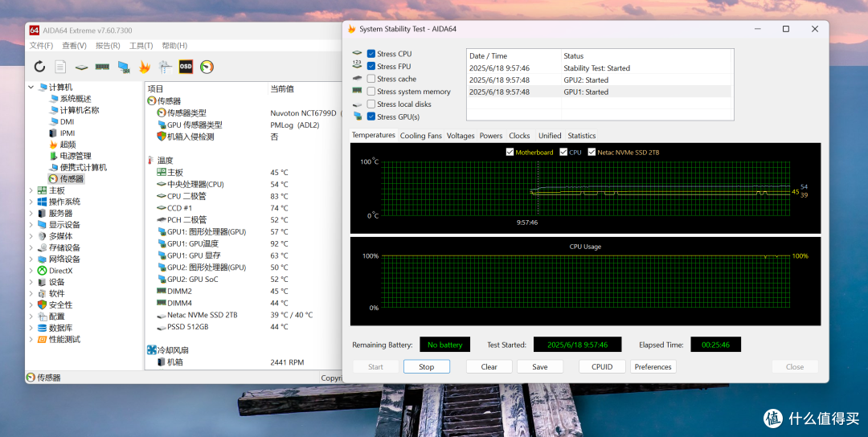Expand the DirectX tree node
868x437 pixels.
click(31, 271)
